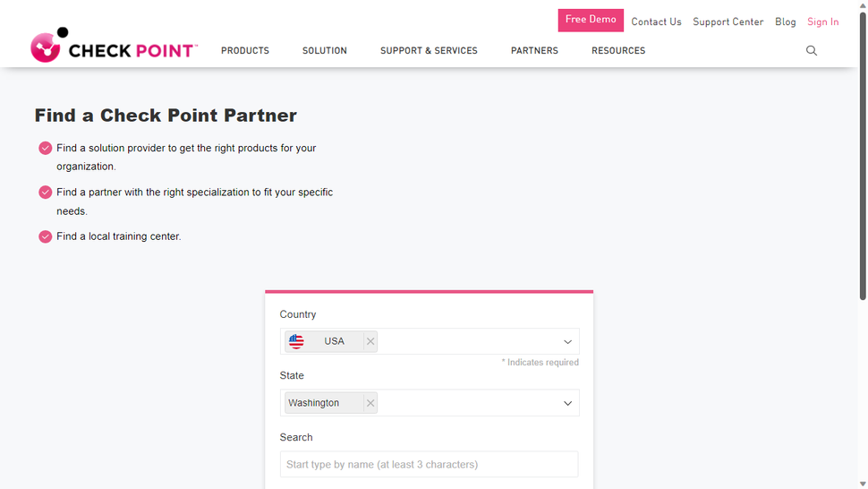Open the Products menu
This screenshot has width=868, height=489.
click(245, 50)
